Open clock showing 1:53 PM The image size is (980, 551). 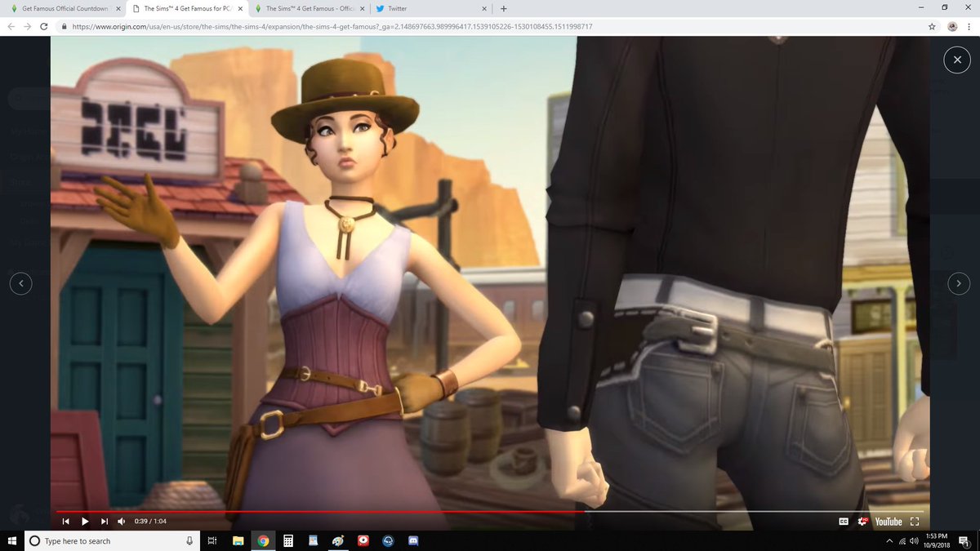[x=937, y=540]
